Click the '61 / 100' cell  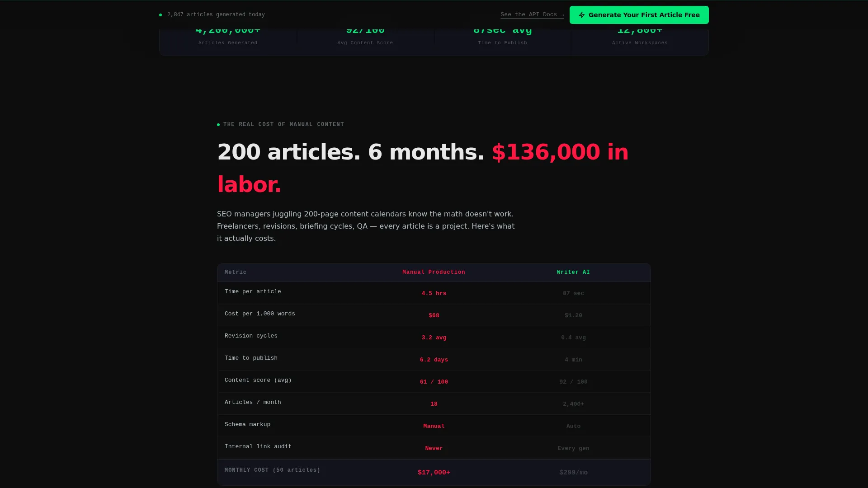point(434,382)
